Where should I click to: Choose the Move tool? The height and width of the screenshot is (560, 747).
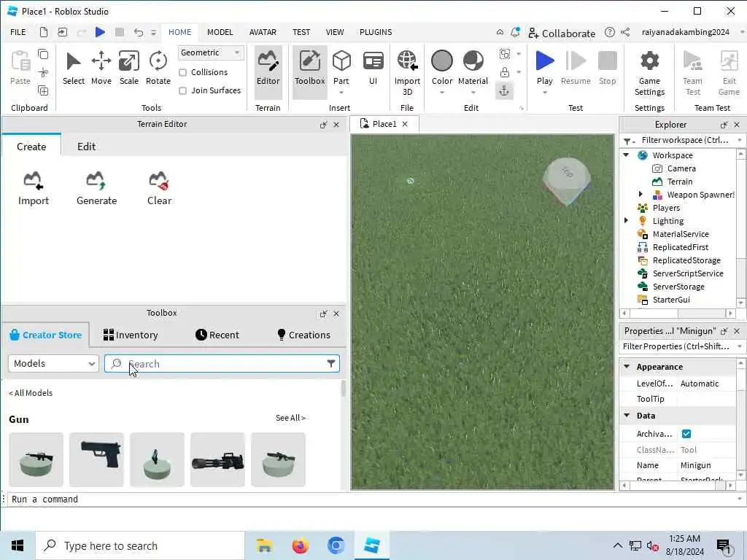click(x=101, y=69)
